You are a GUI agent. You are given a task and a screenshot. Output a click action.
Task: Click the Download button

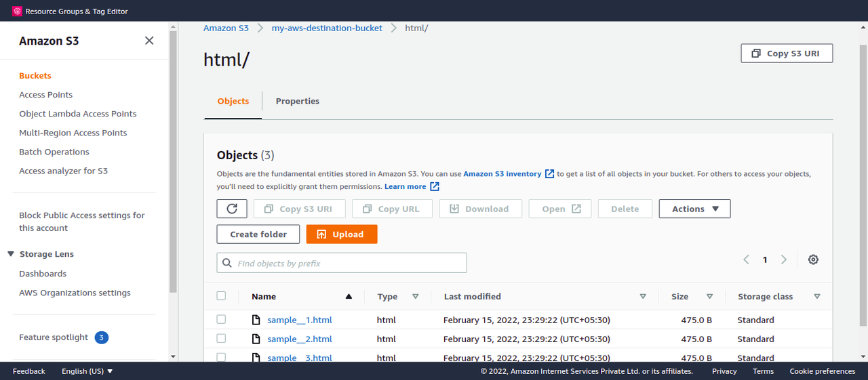(x=480, y=209)
